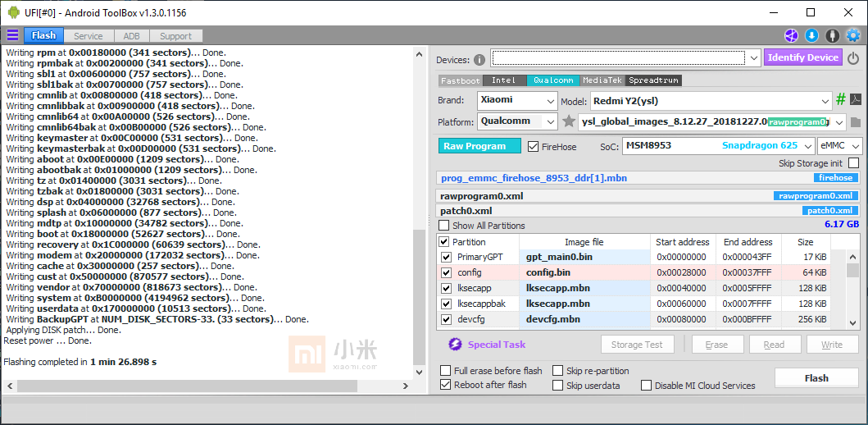868x425 pixels.
Task: Click the Flash button at bottom right
Action: [816, 378]
